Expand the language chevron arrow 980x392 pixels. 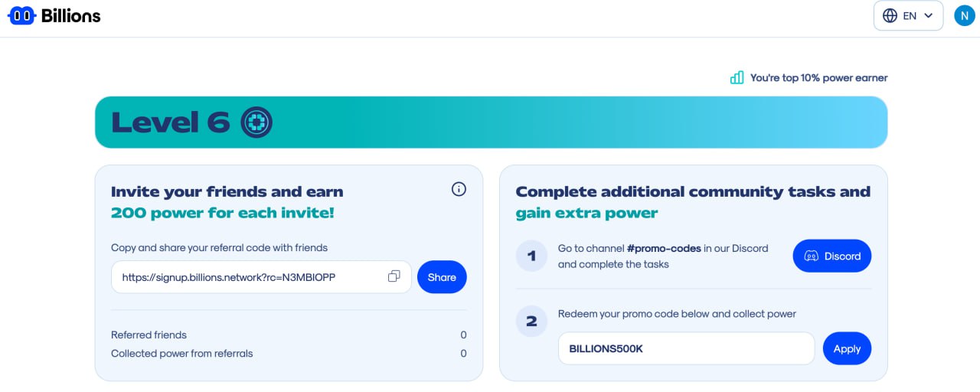928,15
